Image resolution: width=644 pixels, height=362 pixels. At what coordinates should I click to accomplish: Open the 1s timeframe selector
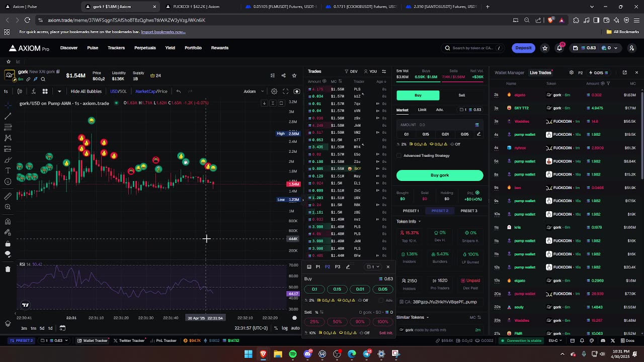(x=6, y=92)
